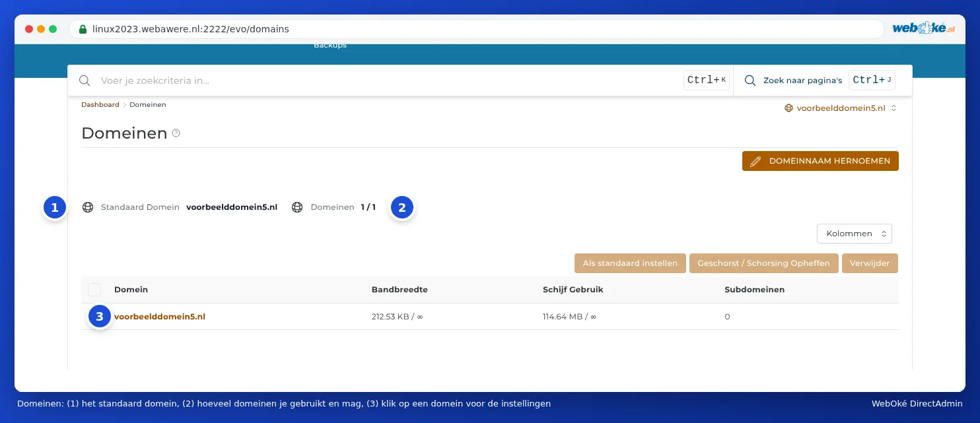Image resolution: width=980 pixels, height=423 pixels.
Task: Click the pencil icon on Domeinnaam Hernoemen button
Action: 755,161
